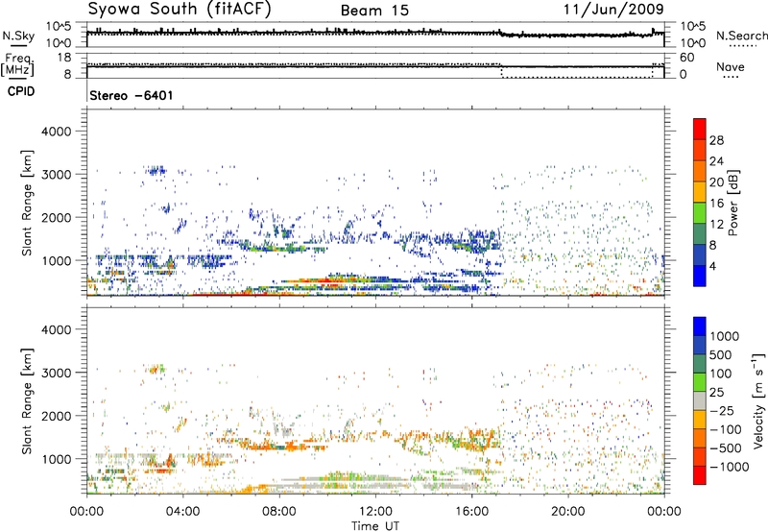Select the 'Power [dB]' colorbar title
The height and width of the screenshot is (532, 768).
(732, 203)
